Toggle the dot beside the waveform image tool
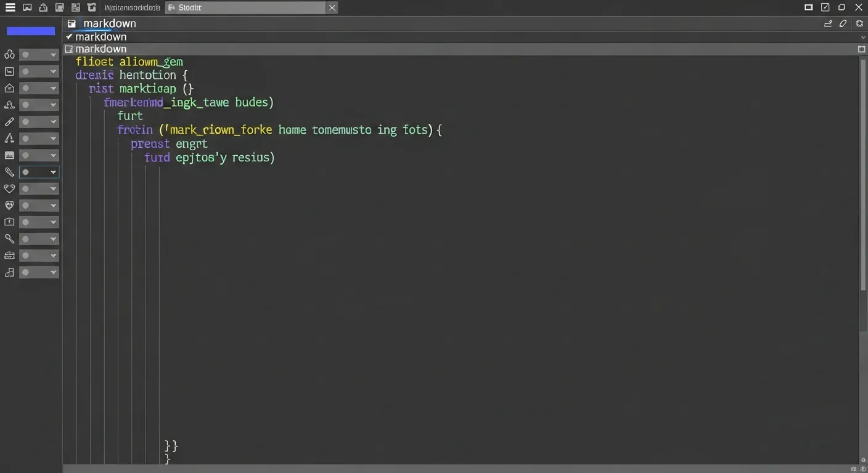The height and width of the screenshot is (473, 868). (25, 155)
